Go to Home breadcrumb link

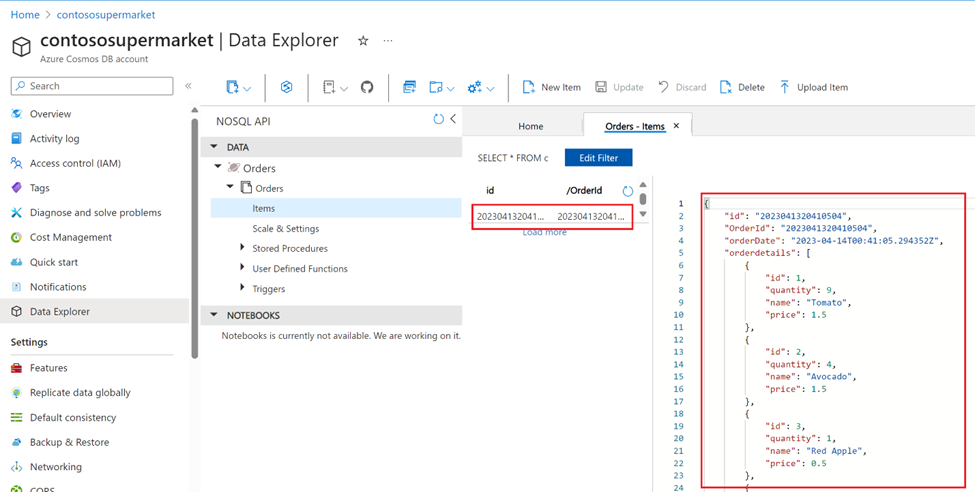point(25,14)
